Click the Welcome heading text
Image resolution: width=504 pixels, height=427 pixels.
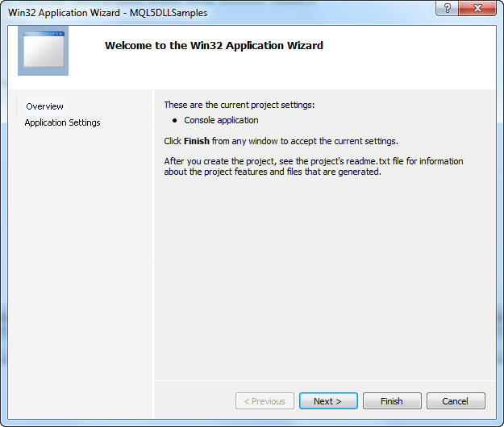[x=214, y=46]
